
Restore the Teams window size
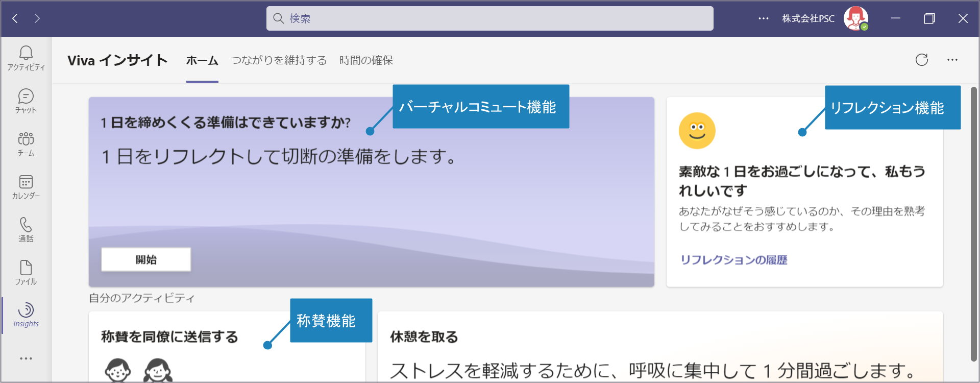tap(929, 18)
